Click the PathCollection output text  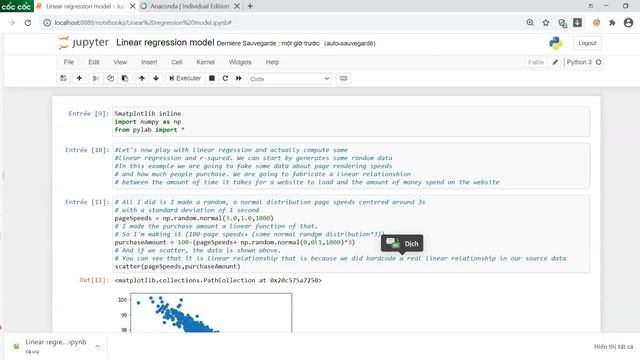coord(218,280)
